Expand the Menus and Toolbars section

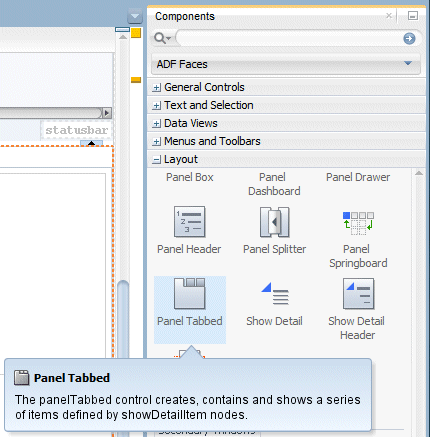point(156,142)
